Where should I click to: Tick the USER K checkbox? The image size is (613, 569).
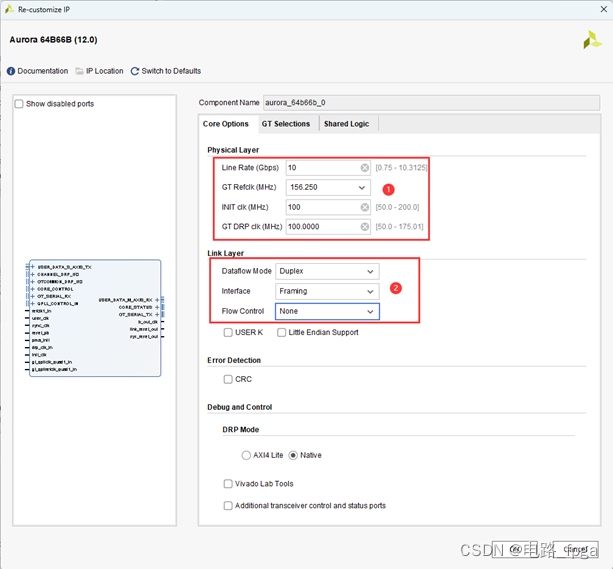[x=228, y=332]
